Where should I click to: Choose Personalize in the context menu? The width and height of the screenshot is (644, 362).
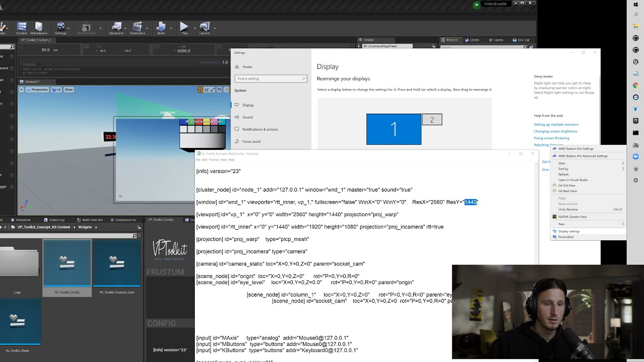588,237
